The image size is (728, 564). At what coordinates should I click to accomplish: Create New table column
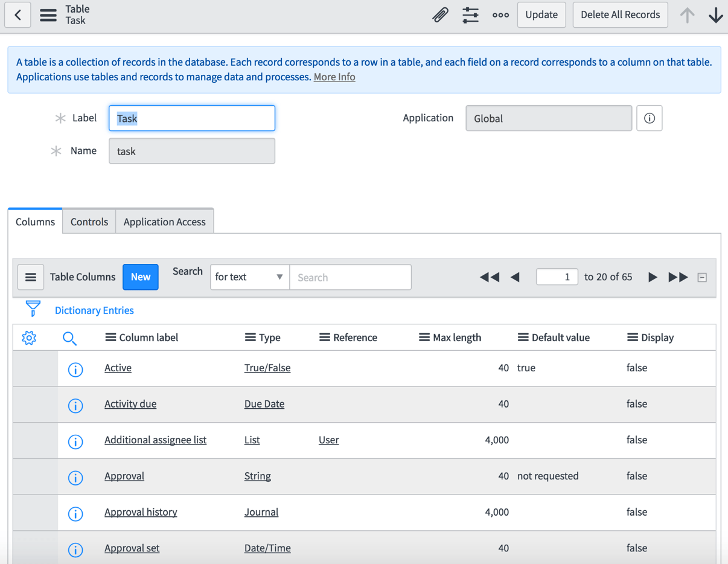coord(141,277)
